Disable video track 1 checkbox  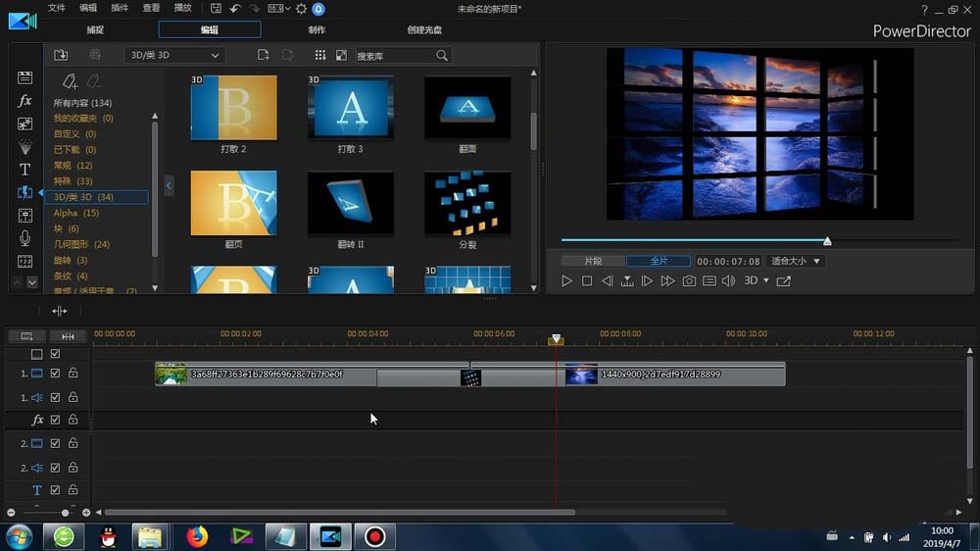56,374
